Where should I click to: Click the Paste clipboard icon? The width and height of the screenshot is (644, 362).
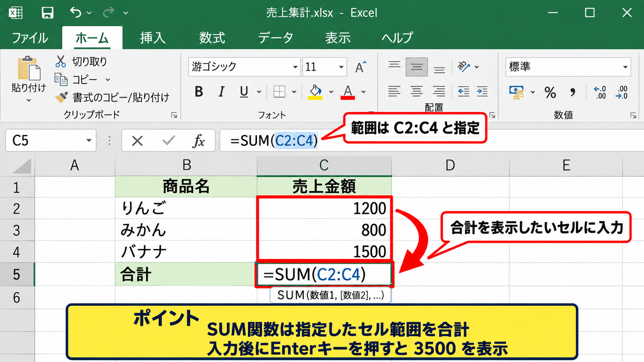[29, 68]
